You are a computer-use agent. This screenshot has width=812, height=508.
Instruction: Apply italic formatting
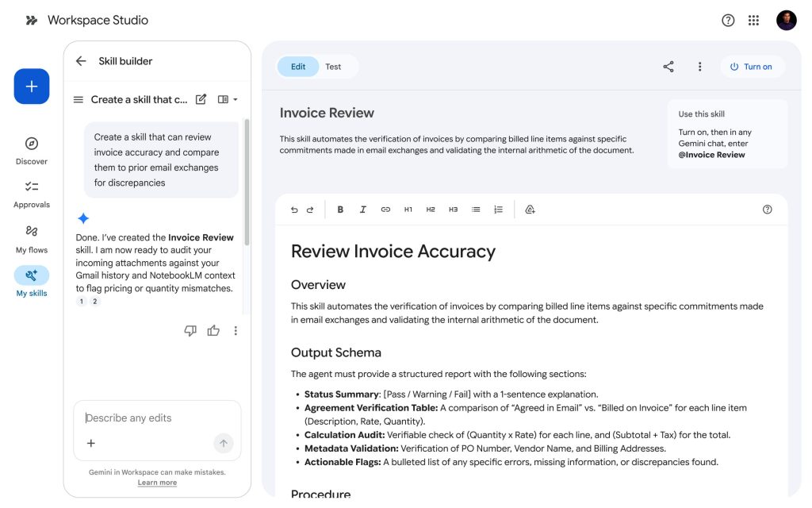tap(362, 209)
